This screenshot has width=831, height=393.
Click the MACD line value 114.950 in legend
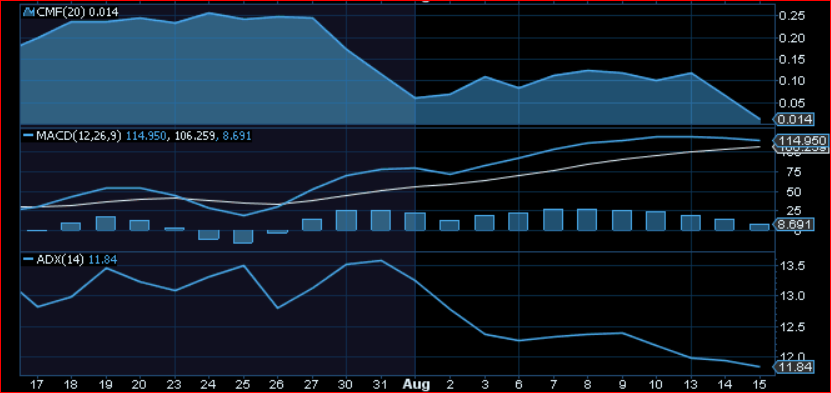147,136
